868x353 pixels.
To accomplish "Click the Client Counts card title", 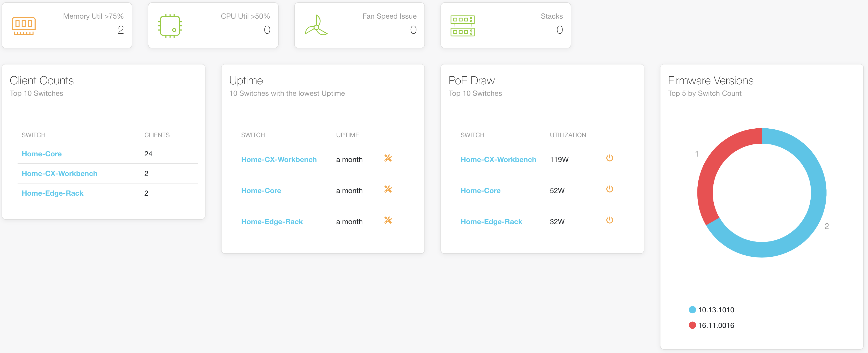I will 41,81.
